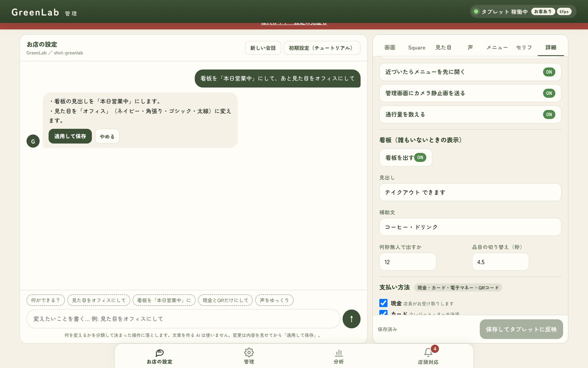Screen dimensions: 588x368
Task: Click the sent user message bubble
Action: click(x=277, y=78)
